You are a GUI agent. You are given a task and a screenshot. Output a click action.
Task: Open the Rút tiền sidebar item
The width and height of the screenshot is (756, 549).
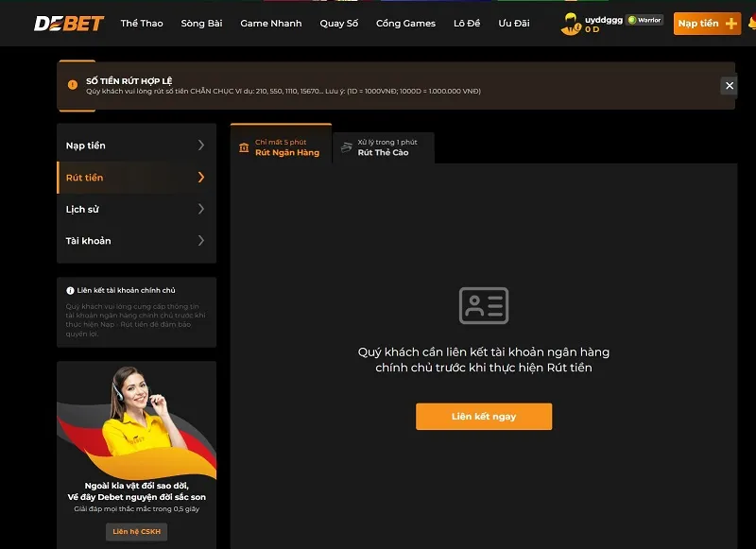135,178
